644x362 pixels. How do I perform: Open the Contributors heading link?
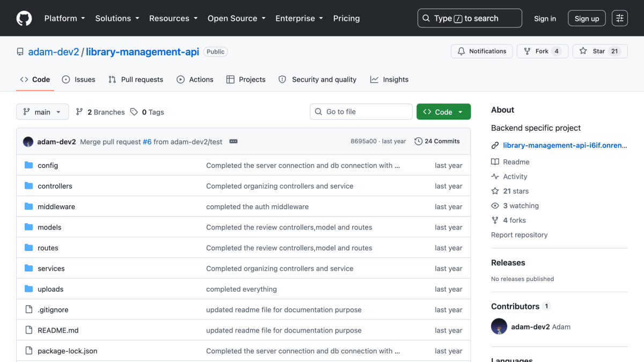tap(515, 306)
